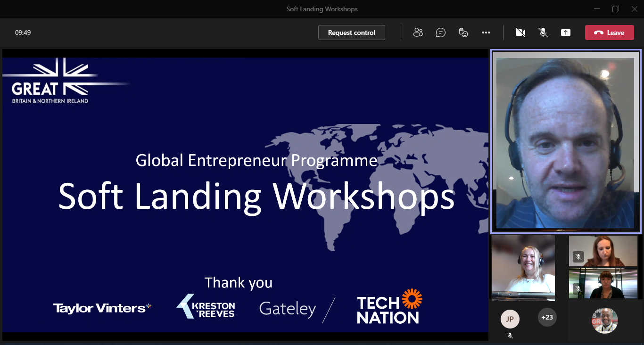Click the meeting timer showing 09:49

click(23, 33)
